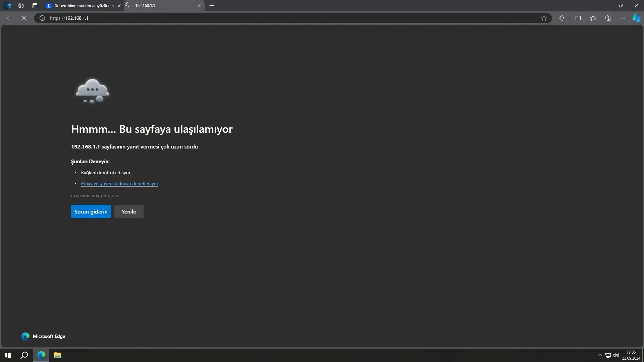
Task: Click the Sorun giderin button
Action: click(91, 212)
